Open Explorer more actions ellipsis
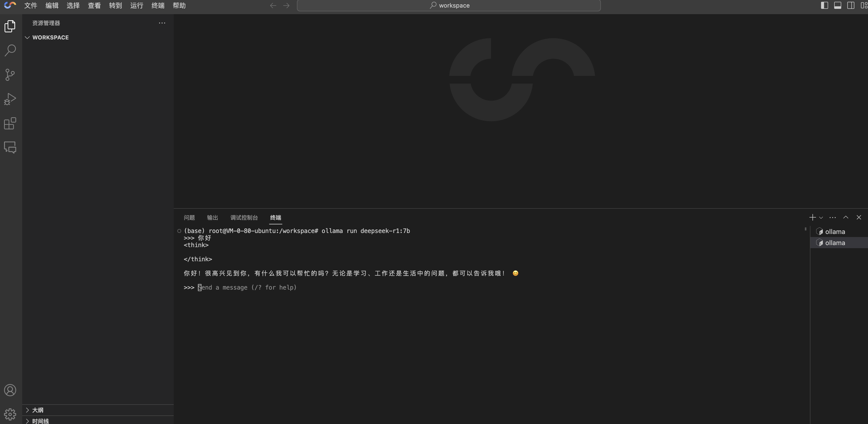Image resolution: width=868 pixels, height=424 pixels. 162,23
